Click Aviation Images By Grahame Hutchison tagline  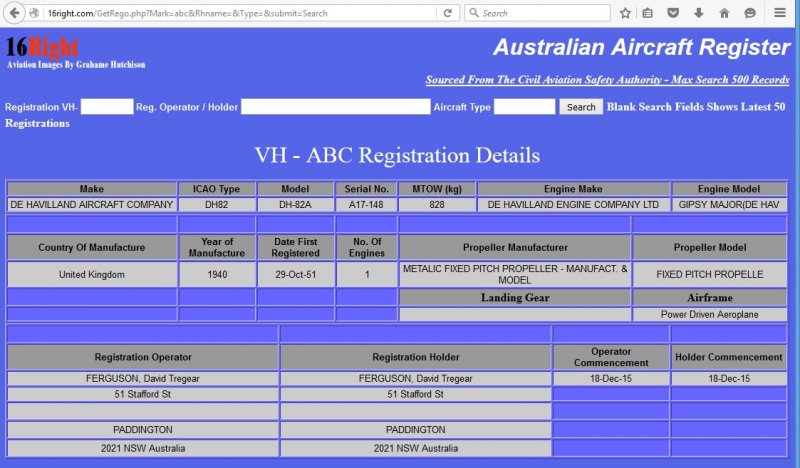point(76,65)
